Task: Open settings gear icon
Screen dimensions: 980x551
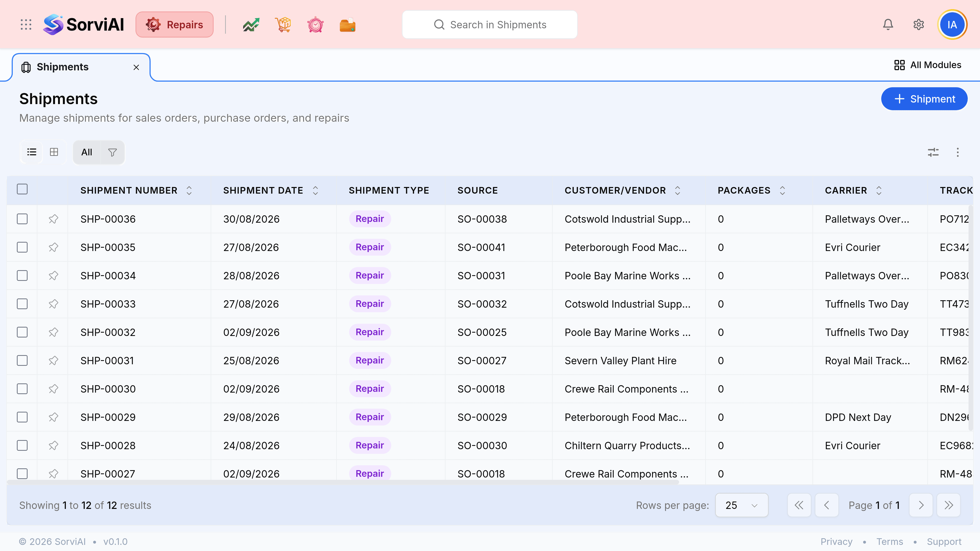Action: (x=919, y=25)
